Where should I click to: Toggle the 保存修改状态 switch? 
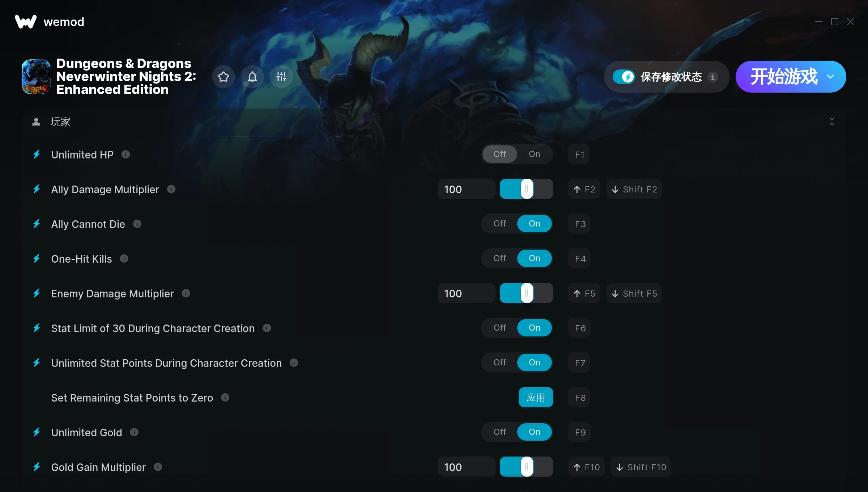tap(624, 77)
